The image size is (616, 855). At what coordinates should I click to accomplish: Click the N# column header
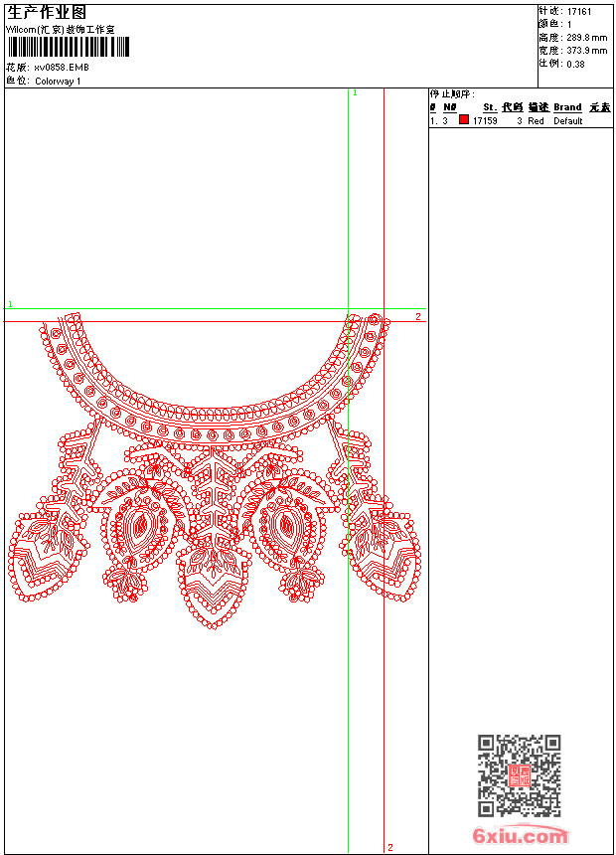[449, 107]
